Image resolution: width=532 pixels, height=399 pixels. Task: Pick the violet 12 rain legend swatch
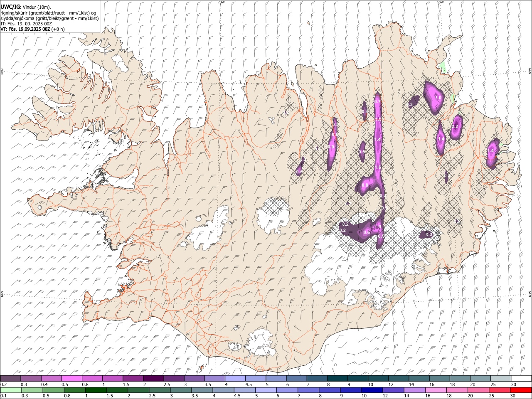pos(394,390)
